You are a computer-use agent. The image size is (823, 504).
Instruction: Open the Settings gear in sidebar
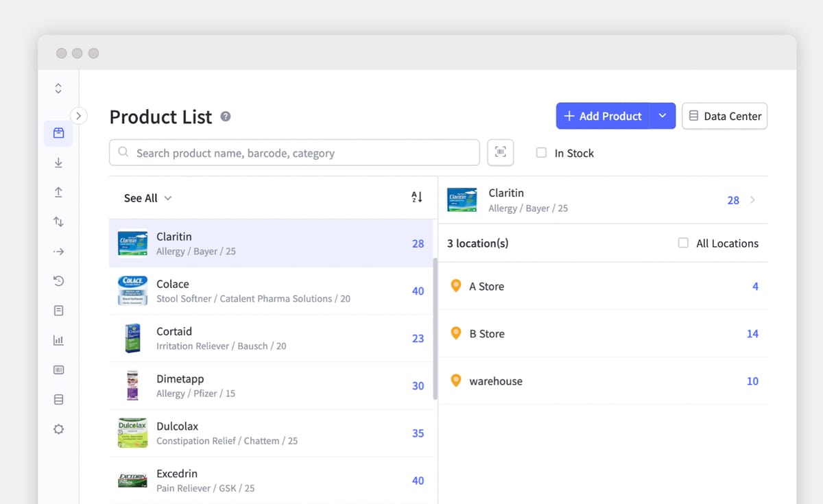[x=58, y=429]
